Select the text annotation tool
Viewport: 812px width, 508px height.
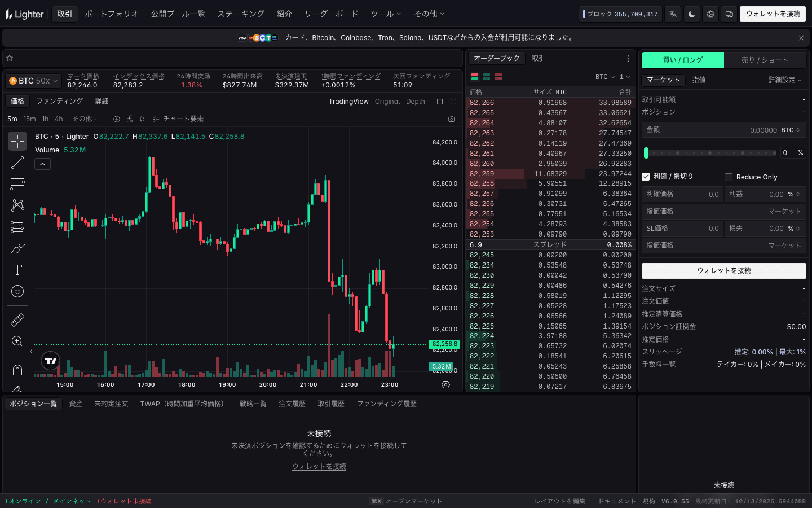click(x=17, y=270)
